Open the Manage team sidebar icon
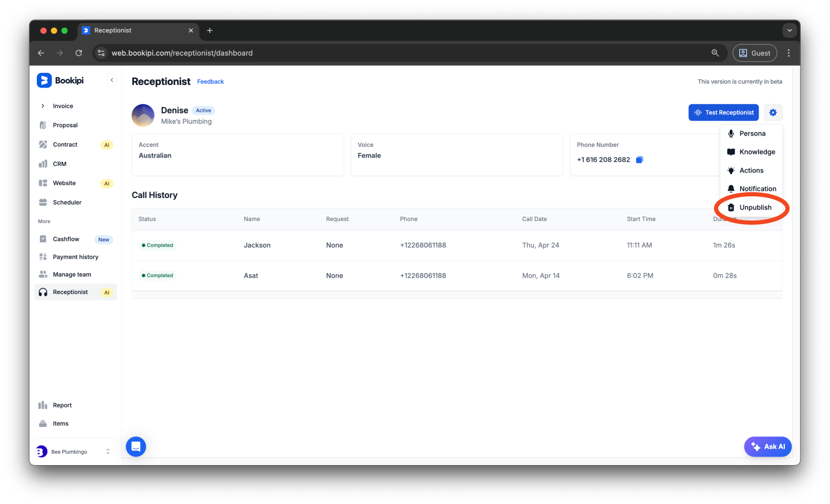This screenshot has width=830, height=504. (x=43, y=275)
